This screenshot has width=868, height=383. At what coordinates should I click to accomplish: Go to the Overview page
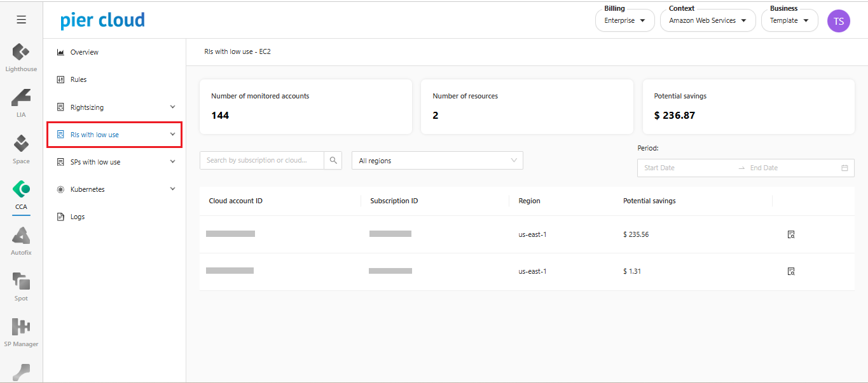(x=84, y=52)
